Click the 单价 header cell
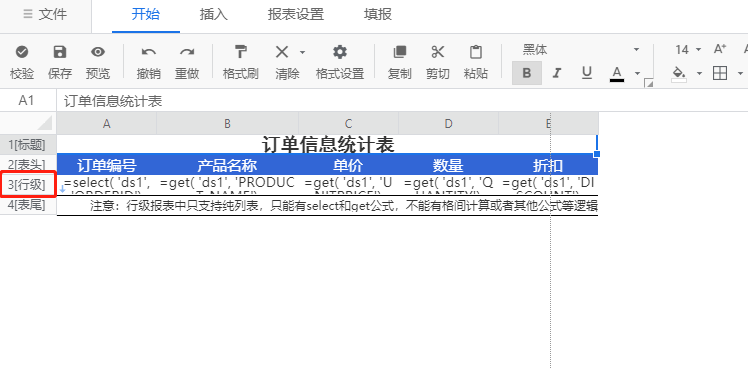Screen dimensions: 748x369 [349, 165]
